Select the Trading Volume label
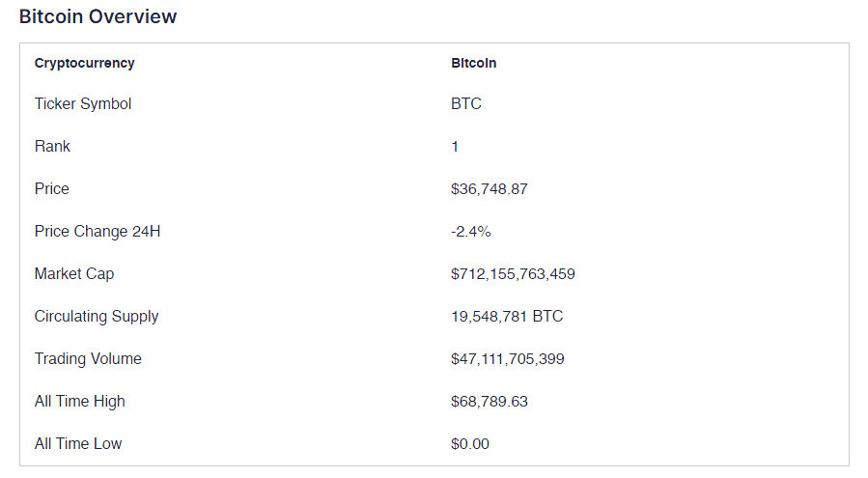The width and height of the screenshot is (868, 478). click(x=88, y=359)
